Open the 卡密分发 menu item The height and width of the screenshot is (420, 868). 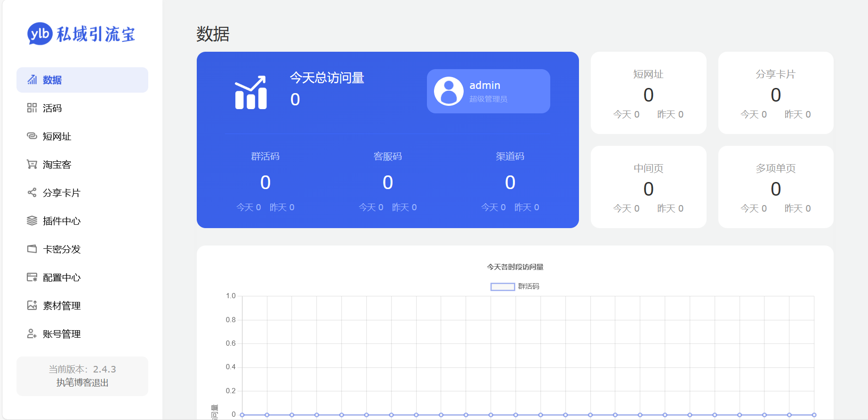coord(82,249)
